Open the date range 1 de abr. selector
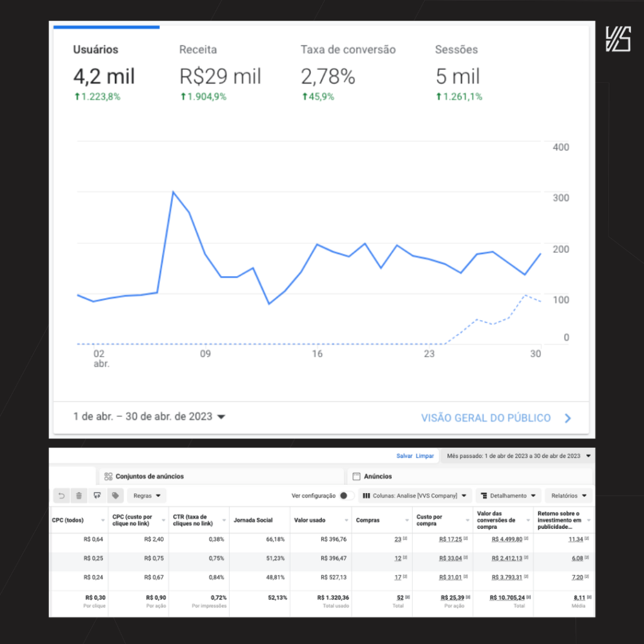The image size is (644, 644). click(x=149, y=417)
